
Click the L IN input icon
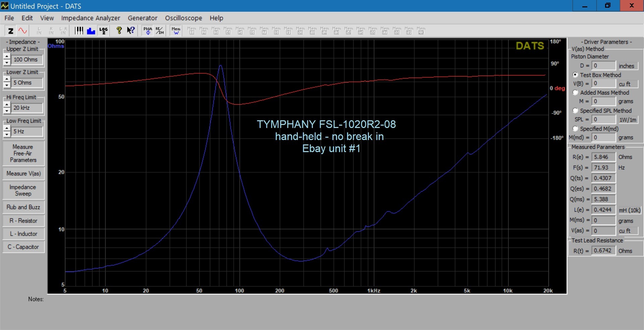click(x=39, y=31)
